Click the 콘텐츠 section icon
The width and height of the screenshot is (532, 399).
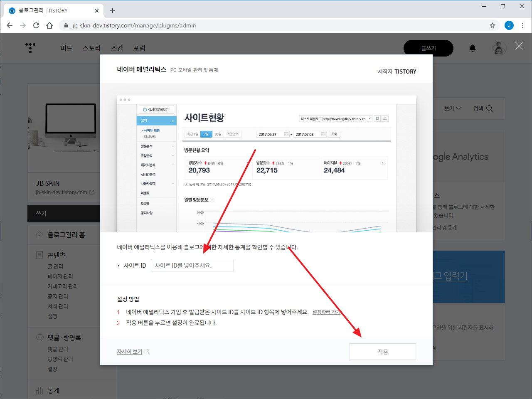tap(39, 255)
